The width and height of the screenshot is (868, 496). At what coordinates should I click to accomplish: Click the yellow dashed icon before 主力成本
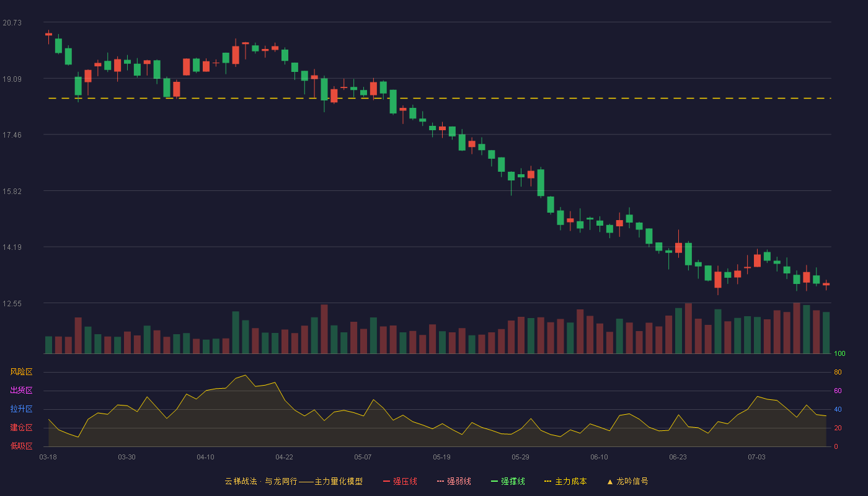tap(547, 481)
